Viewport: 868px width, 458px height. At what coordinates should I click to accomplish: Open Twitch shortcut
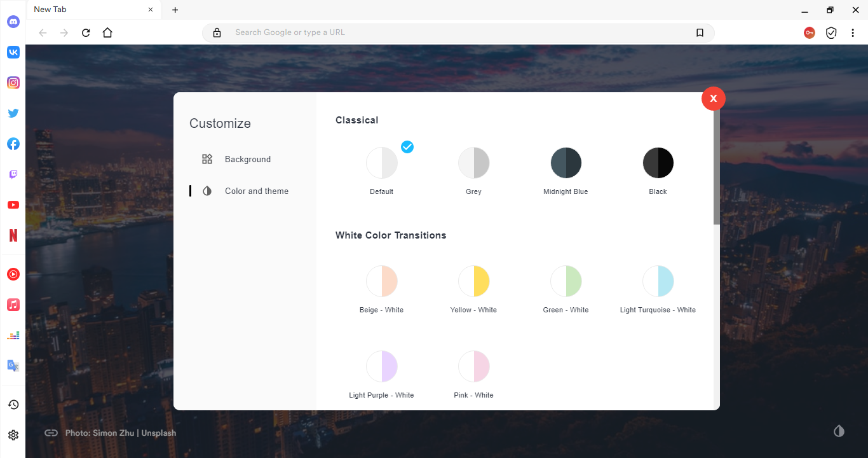click(x=13, y=174)
